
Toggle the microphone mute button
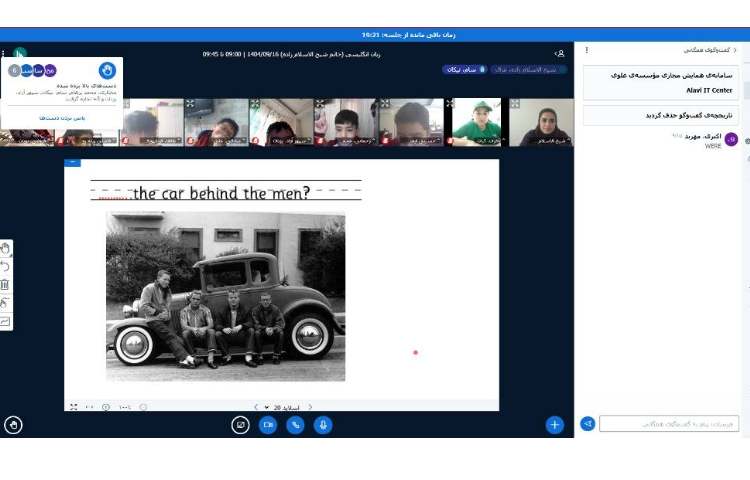pos(323,424)
